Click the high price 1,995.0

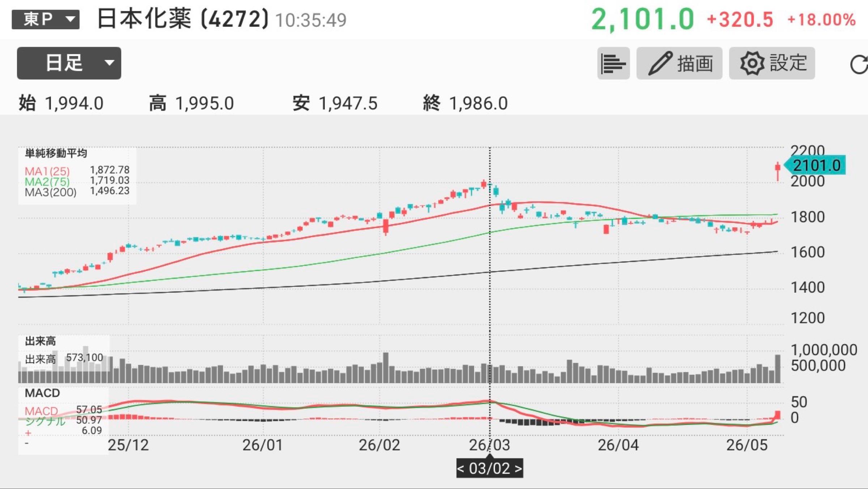(205, 103)
